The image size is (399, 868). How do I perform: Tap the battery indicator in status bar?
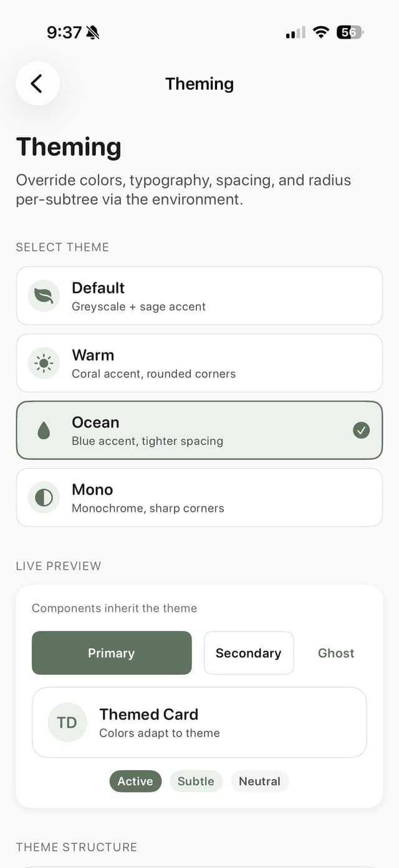point(350,32)
